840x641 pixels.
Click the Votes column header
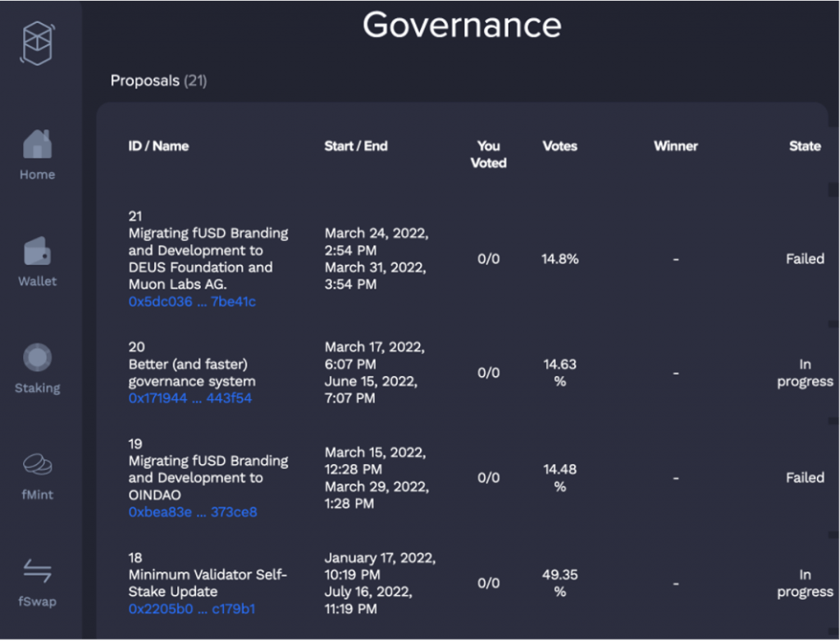coord(559,146)
